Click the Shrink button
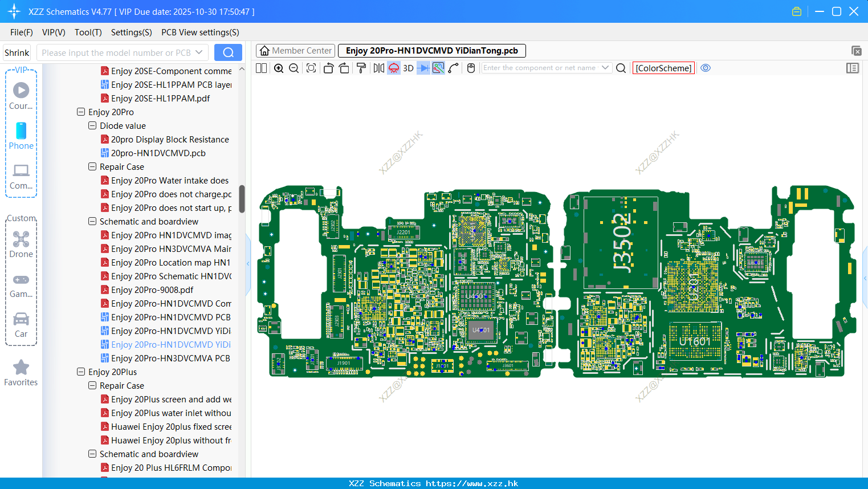 tap(17, 52)
